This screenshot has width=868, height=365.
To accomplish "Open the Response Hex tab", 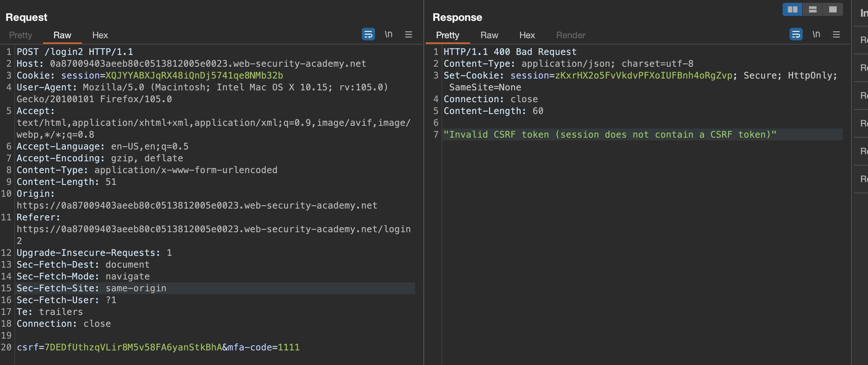I will click(x=527, y=35).
